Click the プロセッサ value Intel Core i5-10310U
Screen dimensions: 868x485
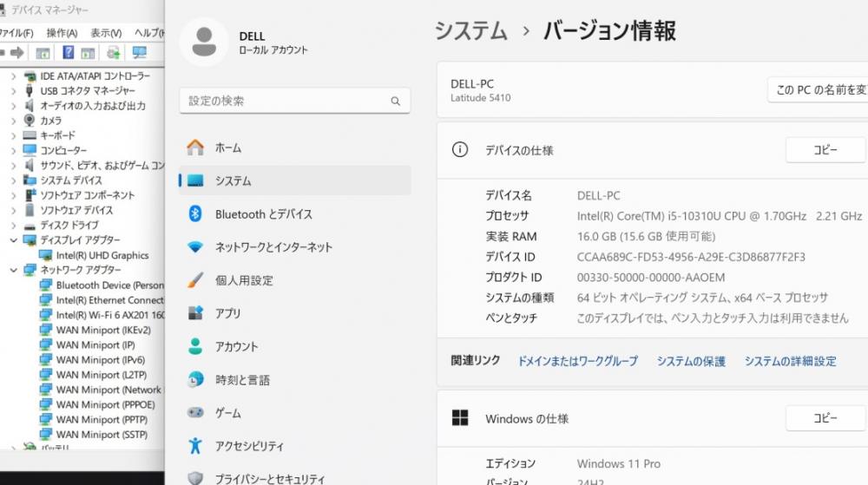(719, 216)
